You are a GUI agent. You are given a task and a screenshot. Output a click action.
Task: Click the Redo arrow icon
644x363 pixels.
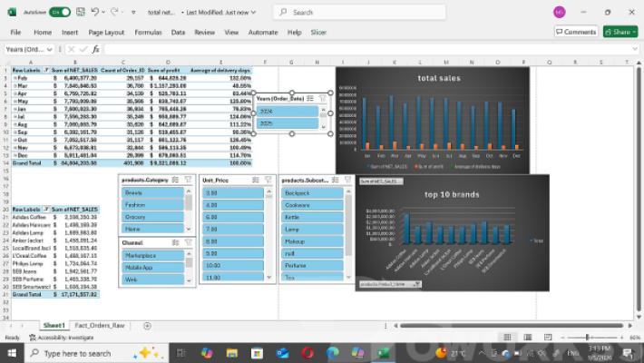pos(114,13)
